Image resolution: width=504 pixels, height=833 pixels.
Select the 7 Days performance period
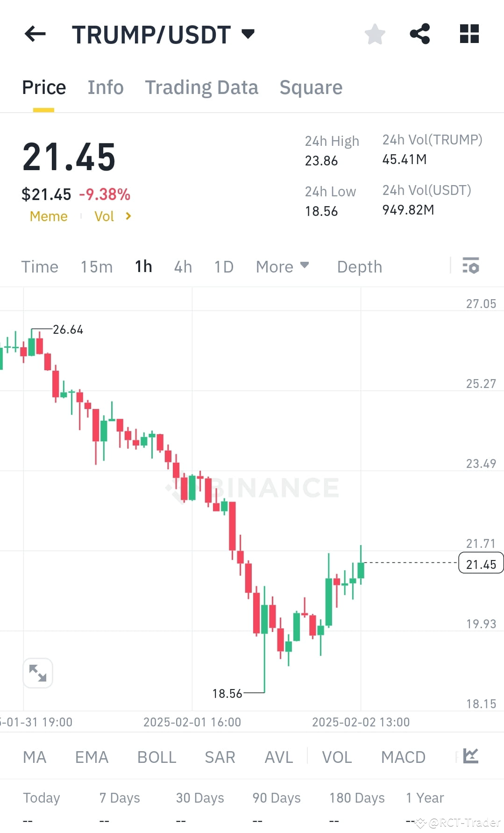tap(120, 797)
